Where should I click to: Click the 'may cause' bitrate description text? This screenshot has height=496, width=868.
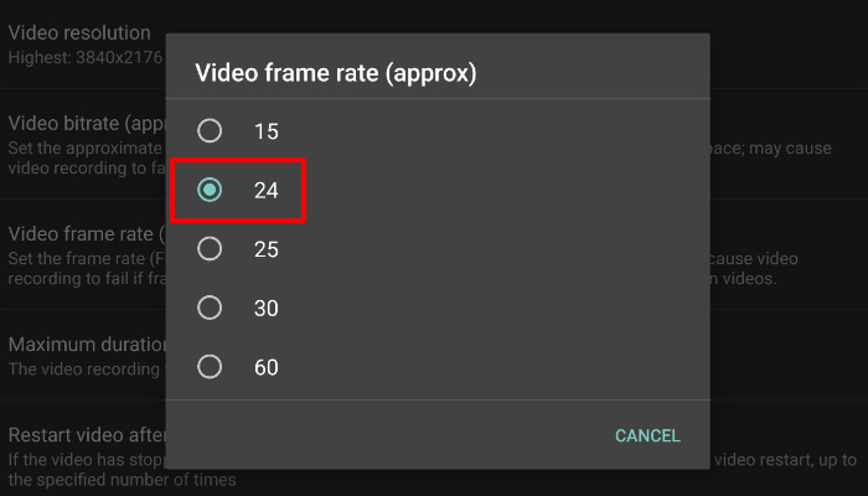point(790,148)
